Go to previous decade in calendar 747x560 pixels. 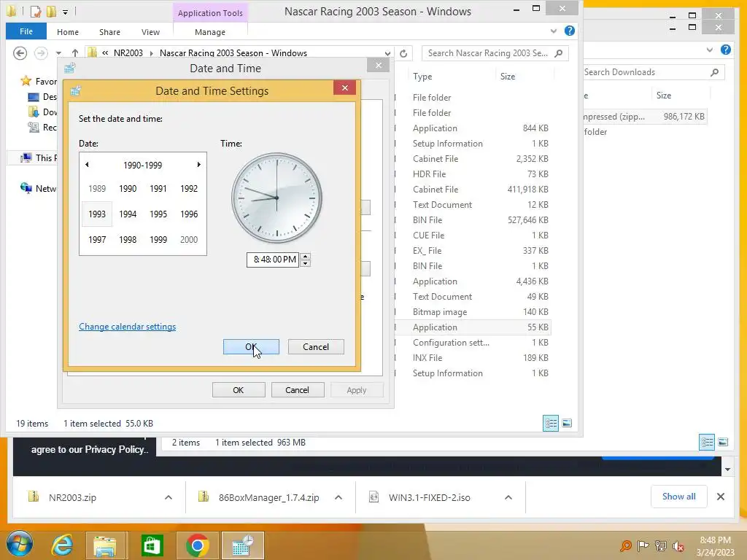(87, 165)
